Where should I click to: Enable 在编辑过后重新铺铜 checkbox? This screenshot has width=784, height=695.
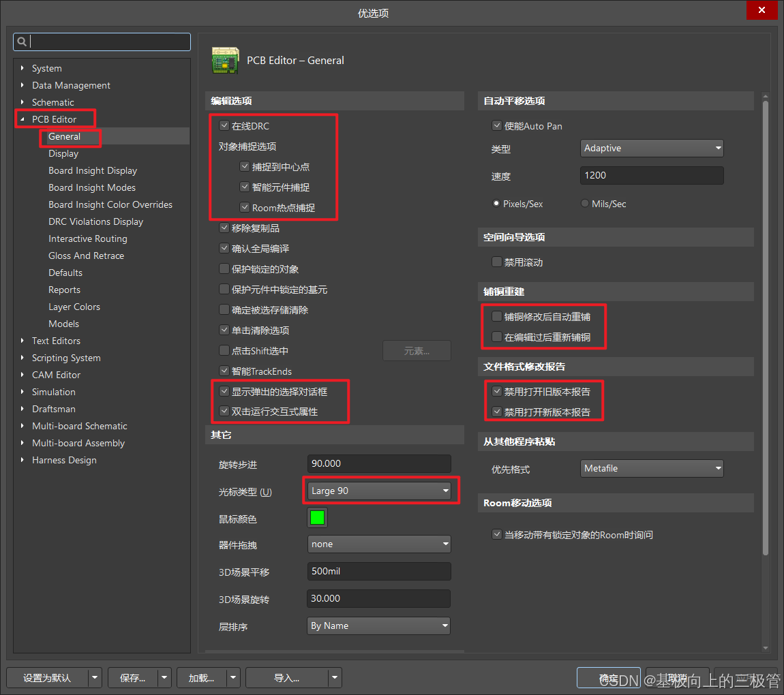click(496, 337)
